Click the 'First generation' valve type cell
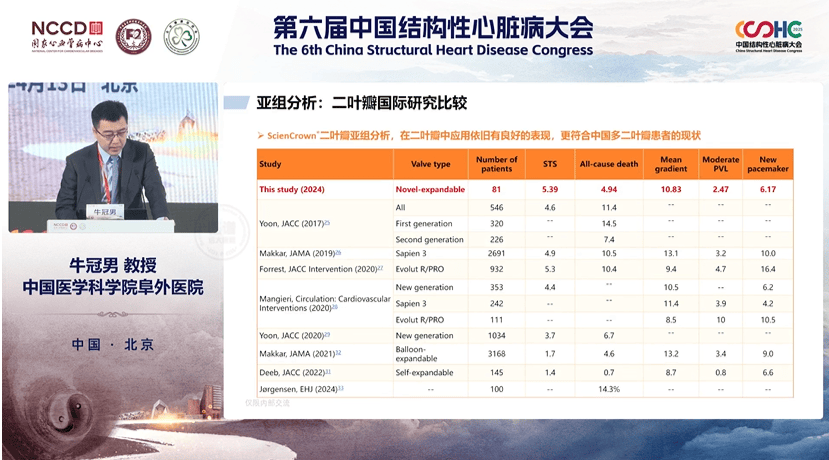 click(424, 224)
